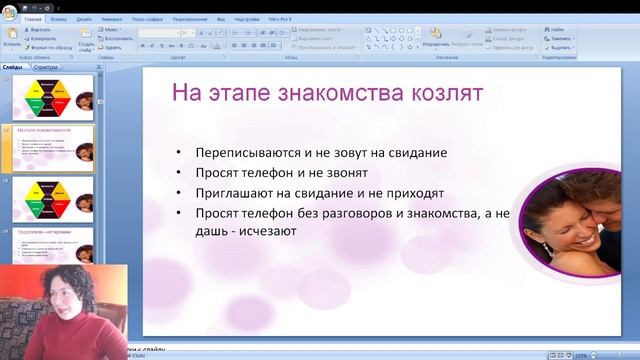Convert with Преобразовать в SmartArt
The width and height of the screenshot is (640, 360).
coord(324,48)
